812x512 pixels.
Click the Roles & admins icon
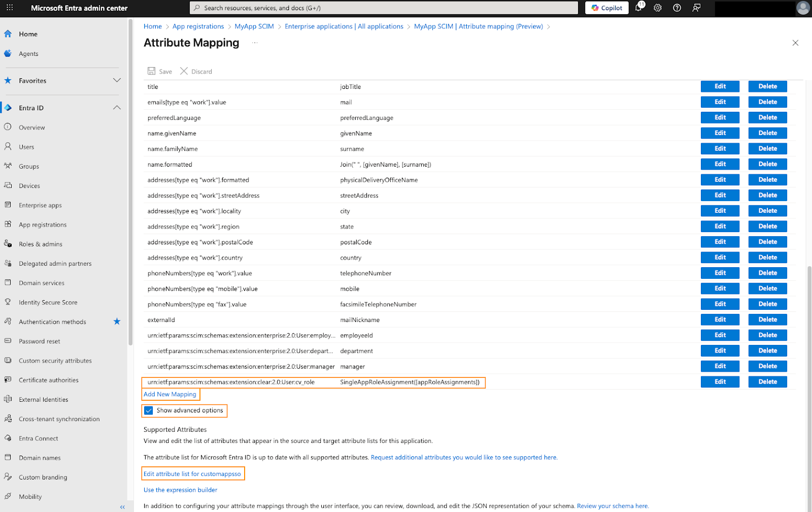(8, 244)
